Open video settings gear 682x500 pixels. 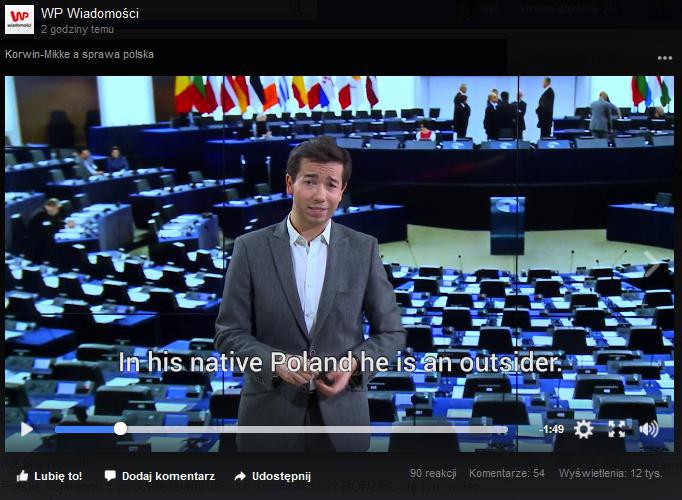pyautogui.click(x=583, y=429)
